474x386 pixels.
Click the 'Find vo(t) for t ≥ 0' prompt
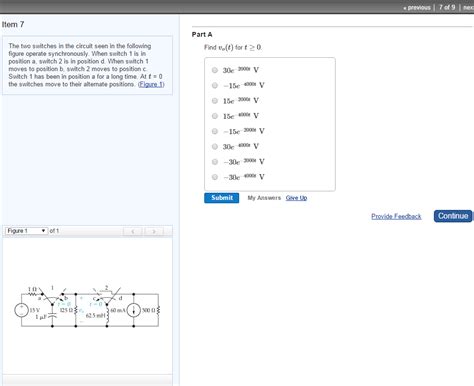pyautogui.click(x=233, y=47)
